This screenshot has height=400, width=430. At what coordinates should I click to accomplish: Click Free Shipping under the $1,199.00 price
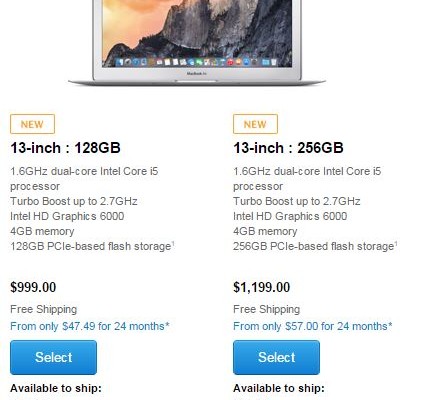coord(267,309)
